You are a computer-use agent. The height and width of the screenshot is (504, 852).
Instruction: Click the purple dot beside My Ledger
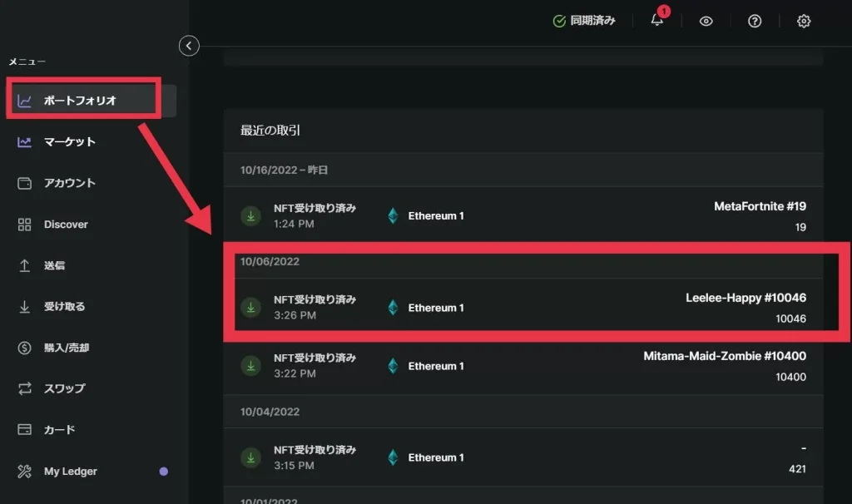pos(164,472)
